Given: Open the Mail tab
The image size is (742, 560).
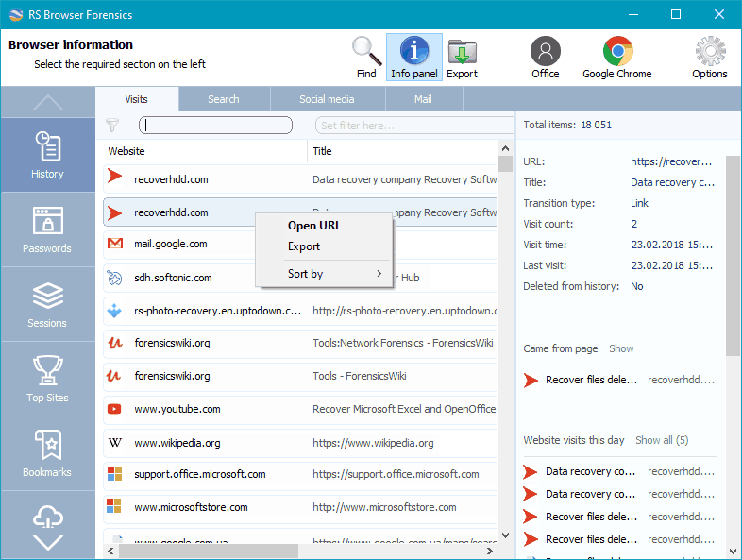Looking at the screenshot, I should (x=423, y=99).
